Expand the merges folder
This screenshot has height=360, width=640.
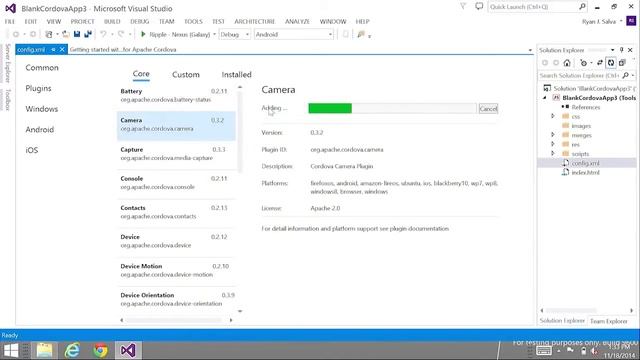553,135
